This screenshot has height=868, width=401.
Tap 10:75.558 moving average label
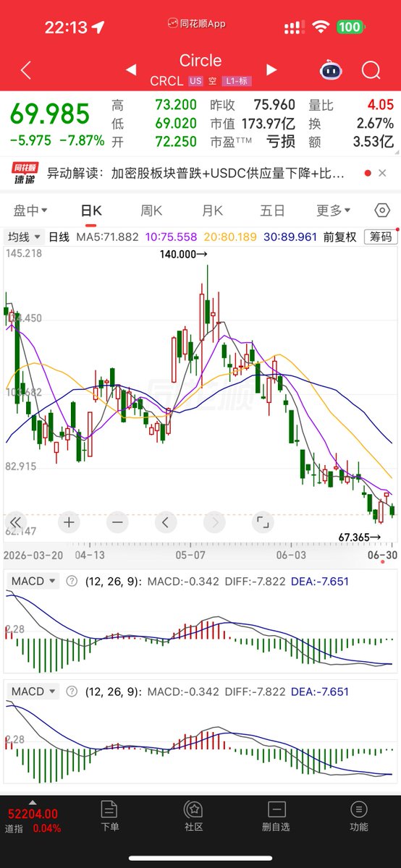coord(172,237)
